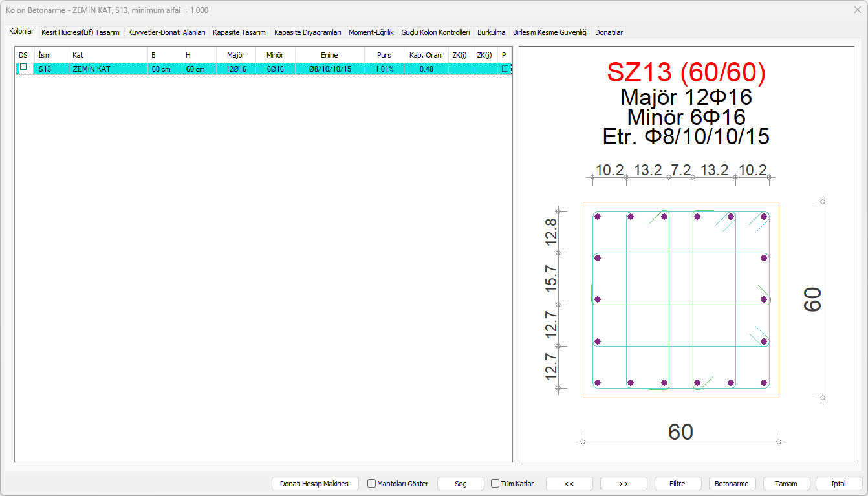Viewport: 868px width, 496px height.
Task: Open the Güçlü Kolon Kontrolleri tab
Action: (435, 32)
